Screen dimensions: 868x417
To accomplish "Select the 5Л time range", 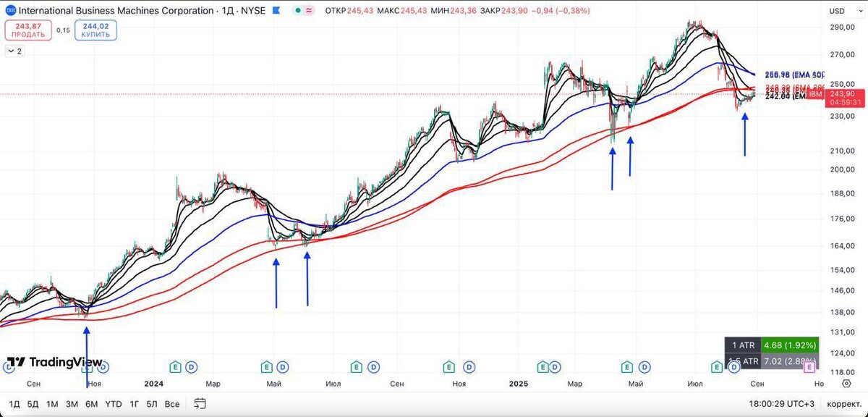I will (152, 404).
